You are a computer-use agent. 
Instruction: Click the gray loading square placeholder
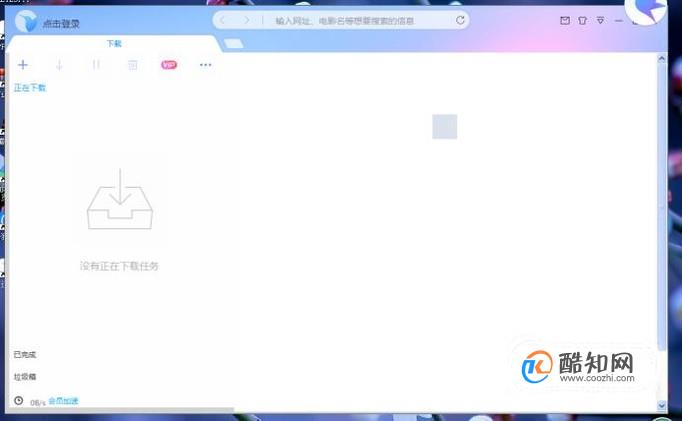tap(445, 127)
